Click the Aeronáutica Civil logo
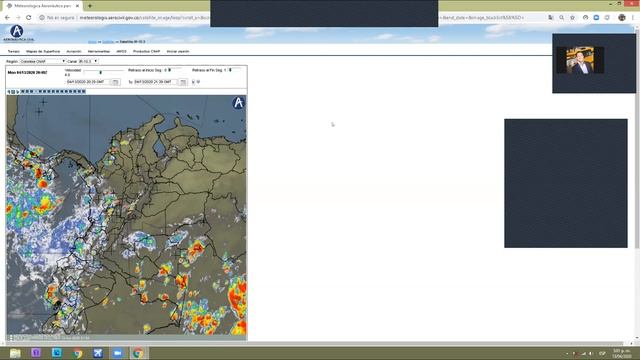Image resolution: width=640 pixels, height=360 pixels. pos(18,33)
